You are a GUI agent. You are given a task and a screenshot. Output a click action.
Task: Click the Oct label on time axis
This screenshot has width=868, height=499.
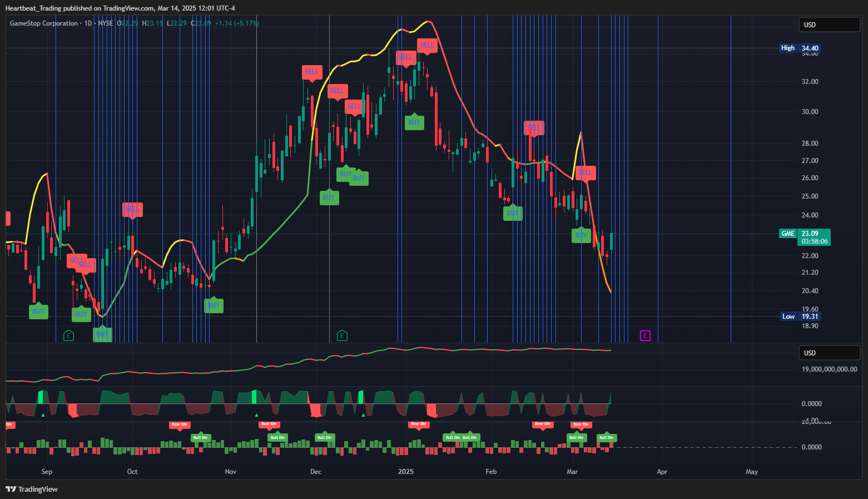132,472
